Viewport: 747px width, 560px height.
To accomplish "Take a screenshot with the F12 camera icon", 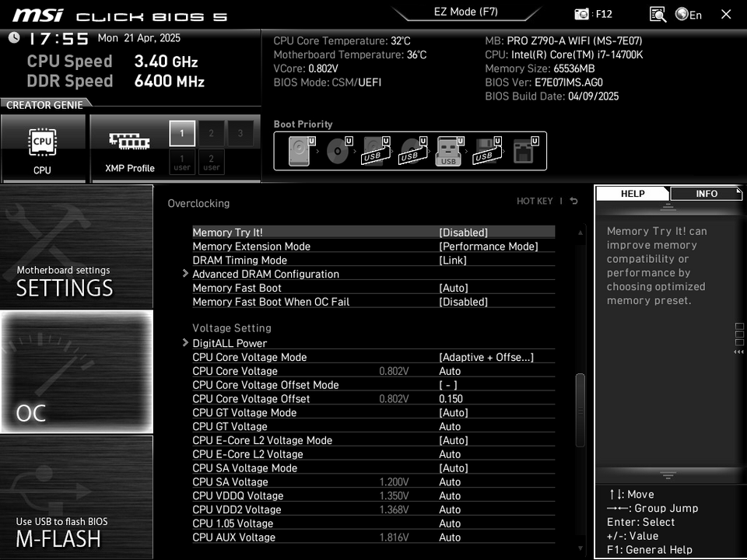I will point(581,14).
